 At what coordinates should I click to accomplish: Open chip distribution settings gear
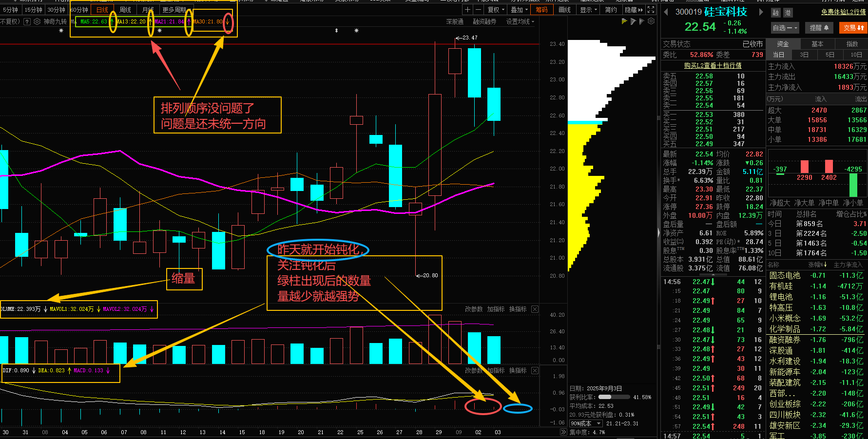pyautogui.click(x=651, y=21)
